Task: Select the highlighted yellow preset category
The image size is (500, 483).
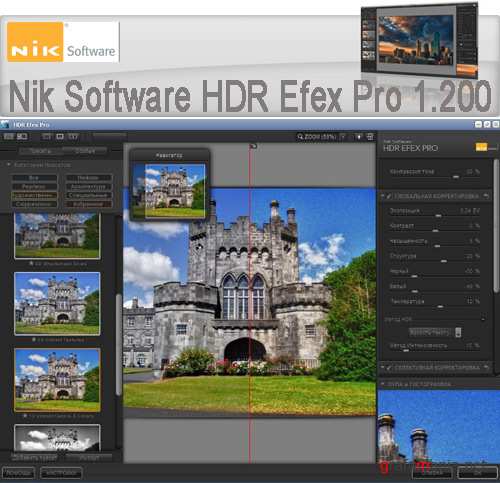Action: (34, 195)
